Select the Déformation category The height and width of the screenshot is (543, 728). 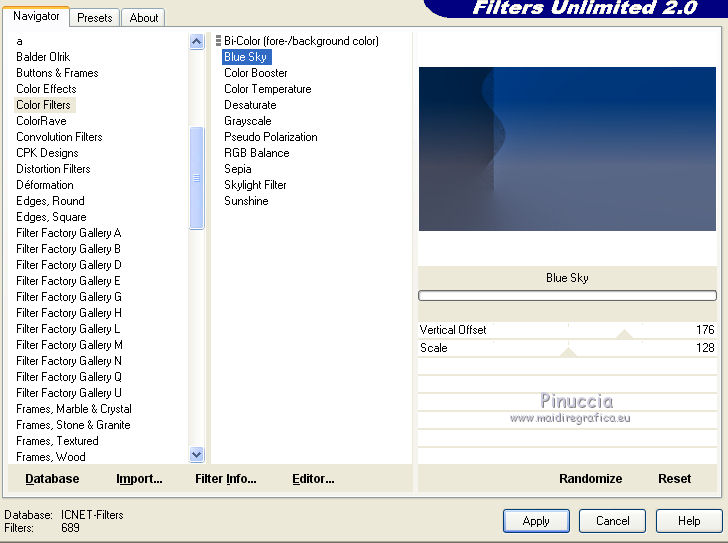[x=45, y=185]
